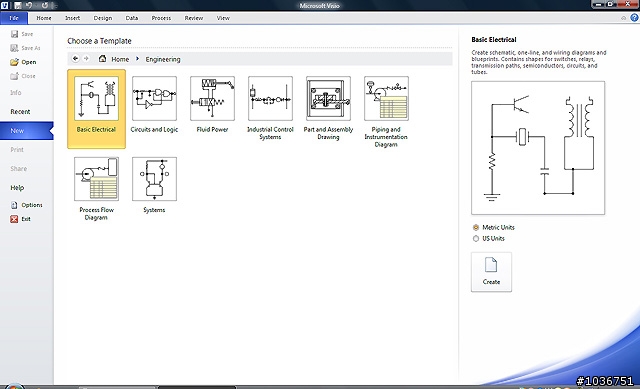Click the Engineering breadcrumb link
Image resolution: width=640 pixels, height=389 pixels.
pos(163,59)
